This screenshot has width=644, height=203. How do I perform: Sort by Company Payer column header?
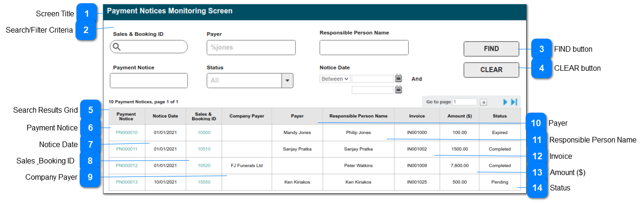247,116
